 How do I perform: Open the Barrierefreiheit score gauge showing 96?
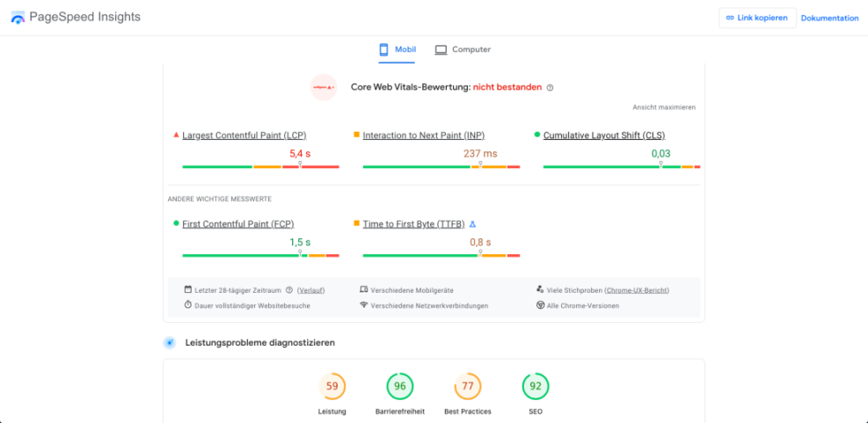(400, 386)
